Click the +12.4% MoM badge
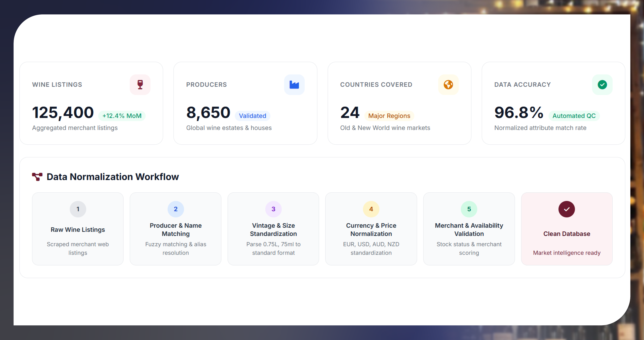 pos(122,116)
